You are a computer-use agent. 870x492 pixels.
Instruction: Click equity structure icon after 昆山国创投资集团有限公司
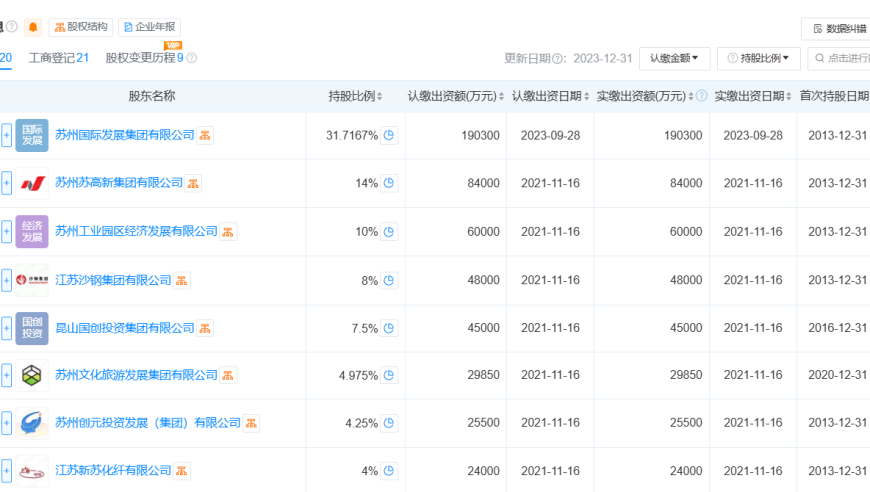[x=205, y=328]
